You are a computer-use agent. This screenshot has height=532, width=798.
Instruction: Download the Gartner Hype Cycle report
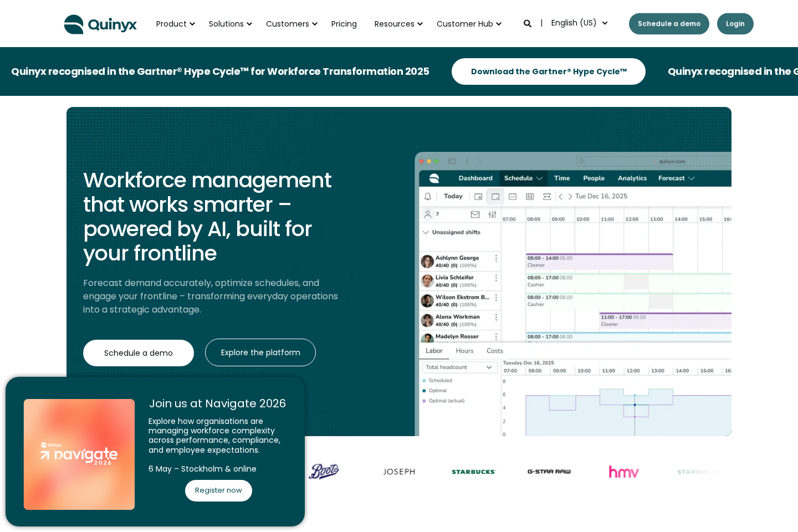(549, 71)
